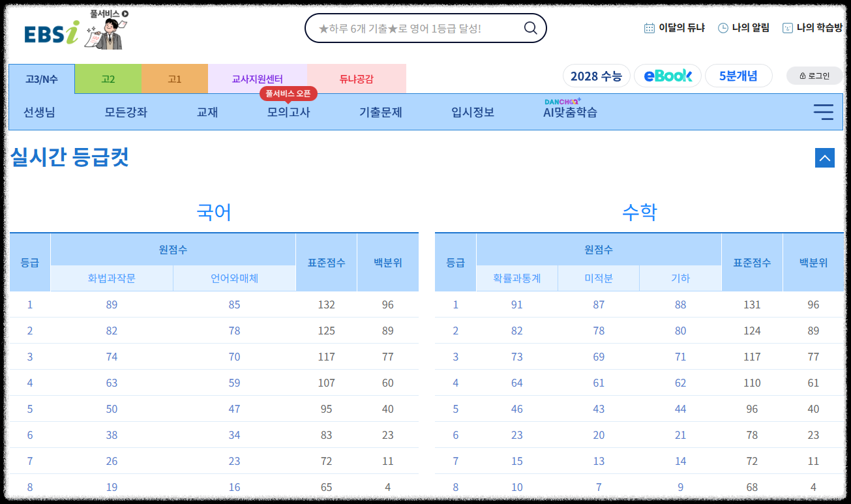The width and height of the screenshot is (851, 504).
Task: Select the 듀냐공감 tab
Action: (x=357, y=78)
